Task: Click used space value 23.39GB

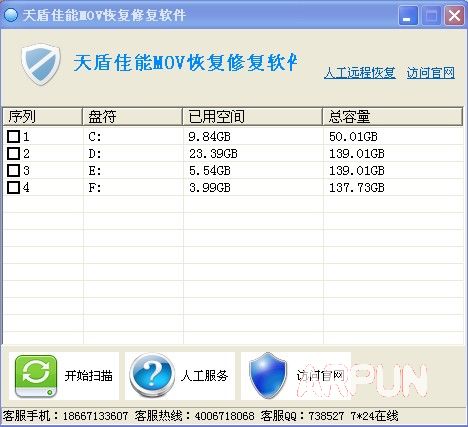Action: click(213, 154)
